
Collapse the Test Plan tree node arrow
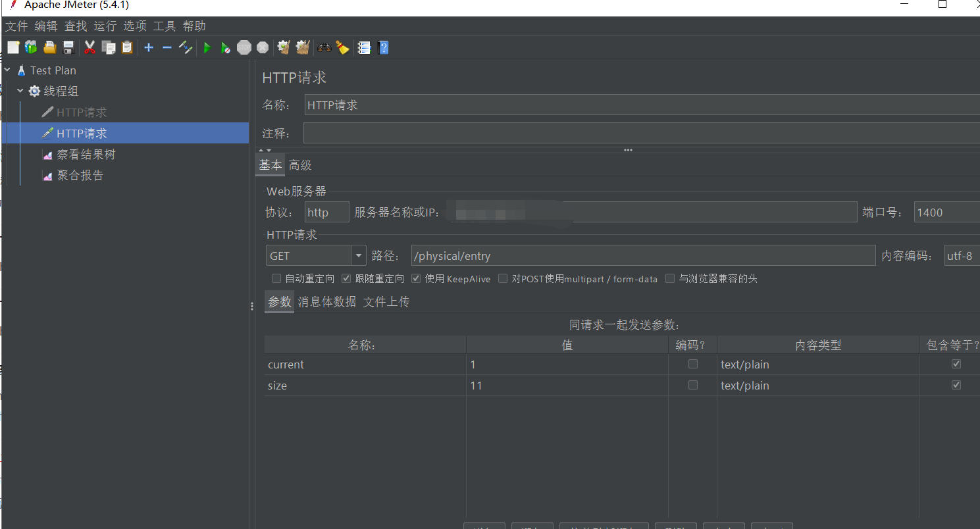pyautogui.click(x=7, y=70)
